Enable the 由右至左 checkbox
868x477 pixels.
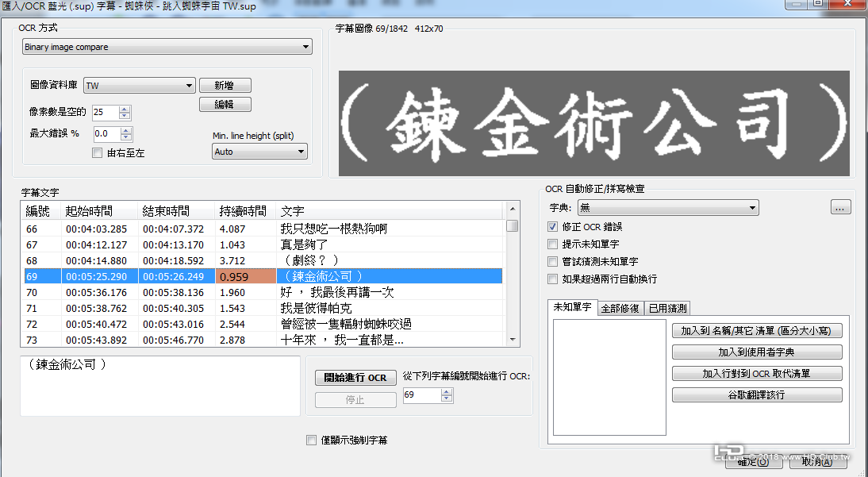pyautogui.click(x=98, y=153)
